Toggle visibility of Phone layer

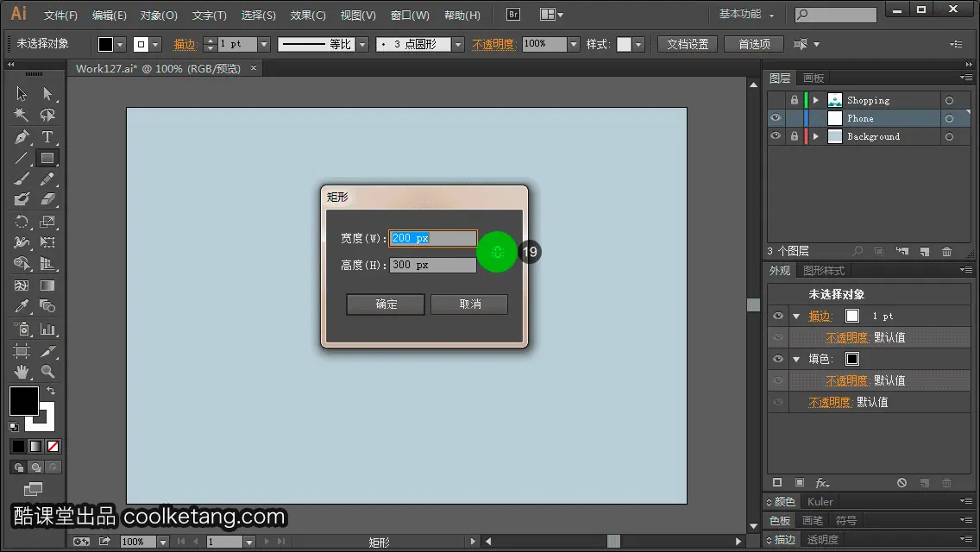pos(776,118)
